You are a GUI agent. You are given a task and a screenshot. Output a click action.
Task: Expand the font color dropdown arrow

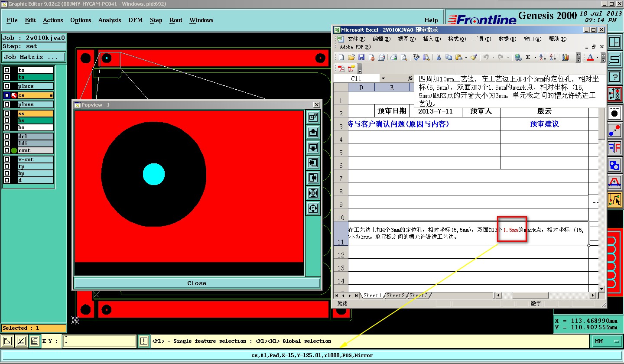pyautogui.click(x=597, y=57)
